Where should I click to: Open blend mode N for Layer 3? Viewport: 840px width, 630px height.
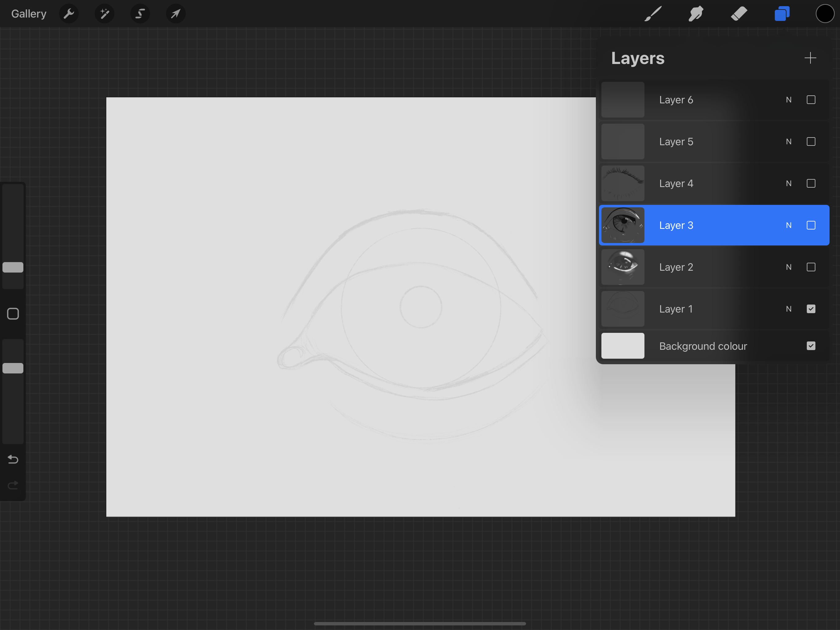(x=789, y=225)
